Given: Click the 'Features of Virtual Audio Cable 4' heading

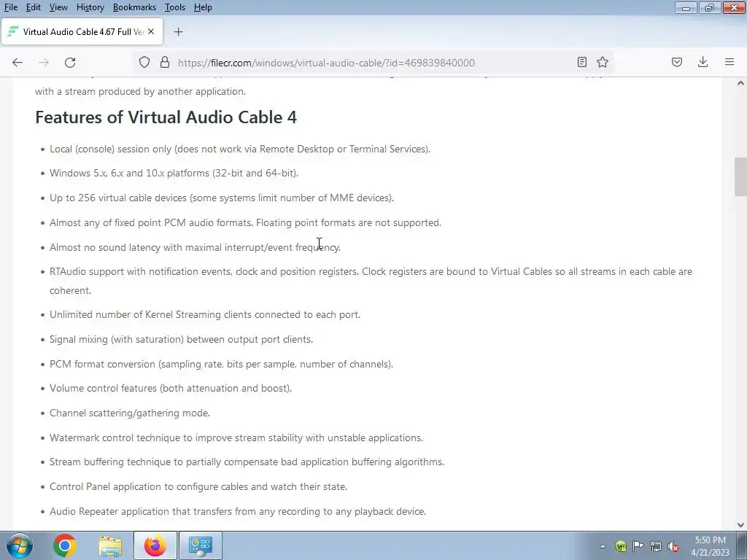Looking at the screenshot, I should tap(166, 117).
